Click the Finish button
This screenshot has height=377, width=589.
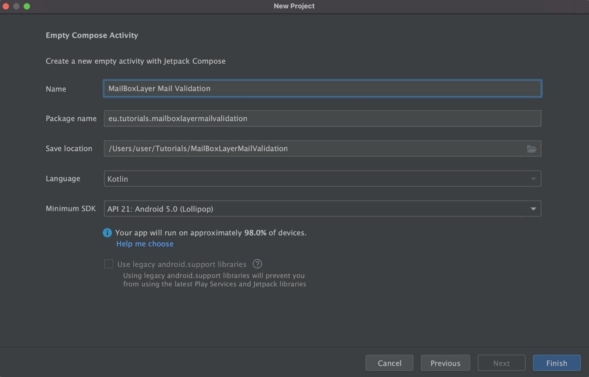click(557, 363)
